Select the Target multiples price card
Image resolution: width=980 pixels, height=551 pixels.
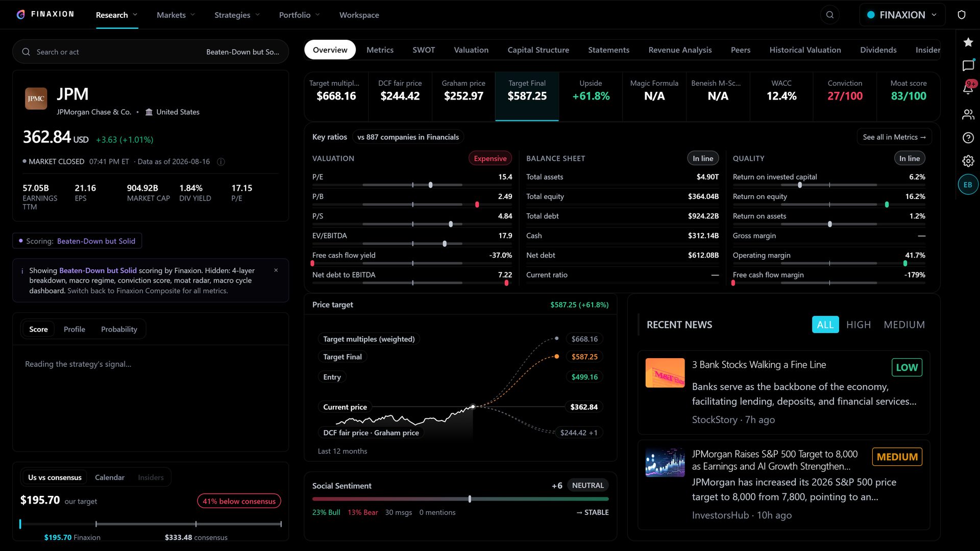[336, 96]
